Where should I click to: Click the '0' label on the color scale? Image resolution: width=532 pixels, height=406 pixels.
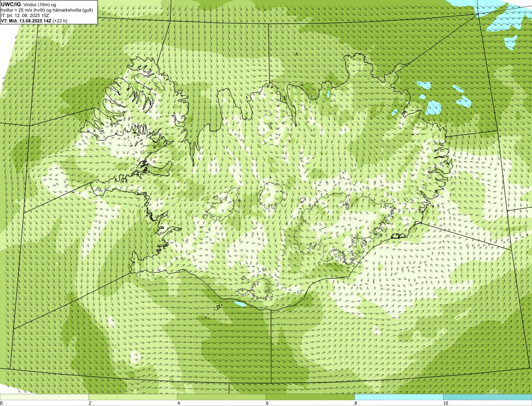(x=1, y=403)
